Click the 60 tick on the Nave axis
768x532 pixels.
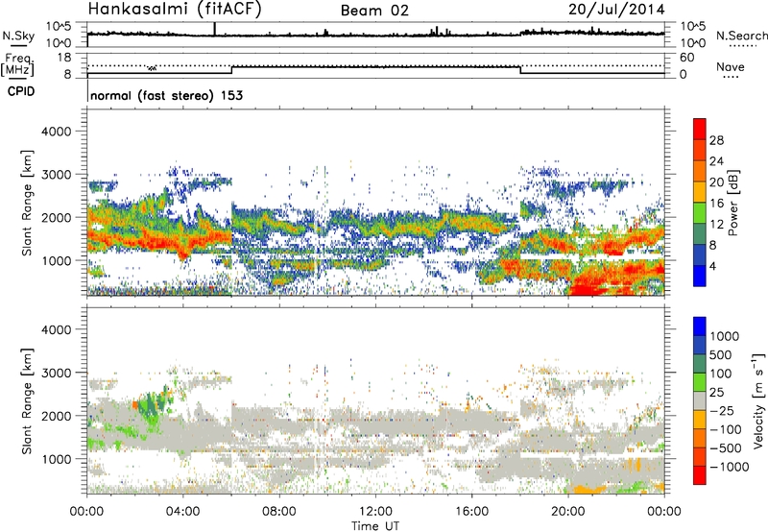click(x=686, y=58)
